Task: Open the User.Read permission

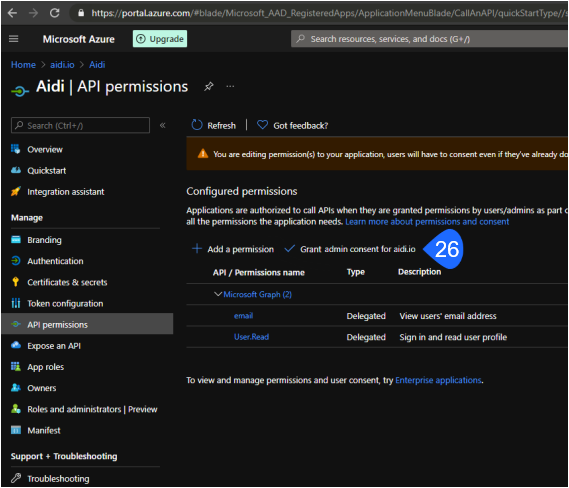Action: pos(251,337)
